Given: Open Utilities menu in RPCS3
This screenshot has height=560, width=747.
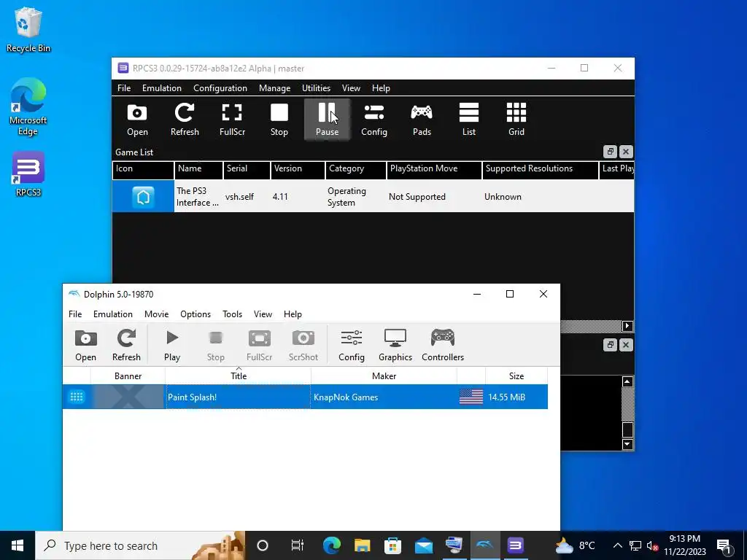Looking at the screenshot, I should pyautogui.click(x=316, y=88).
